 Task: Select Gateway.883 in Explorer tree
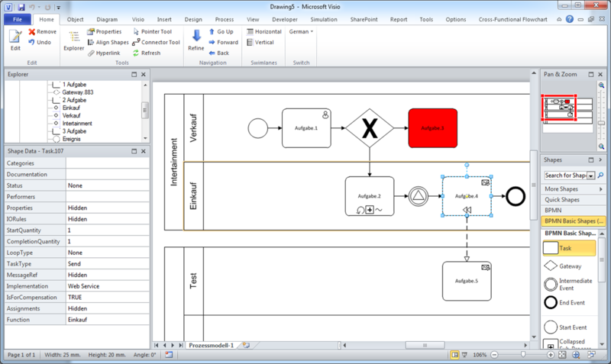(78, 92)
